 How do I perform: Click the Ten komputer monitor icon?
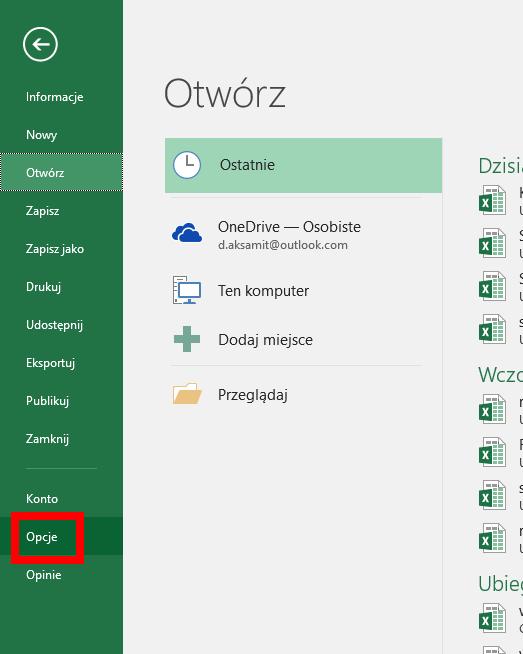pos(187,290)
